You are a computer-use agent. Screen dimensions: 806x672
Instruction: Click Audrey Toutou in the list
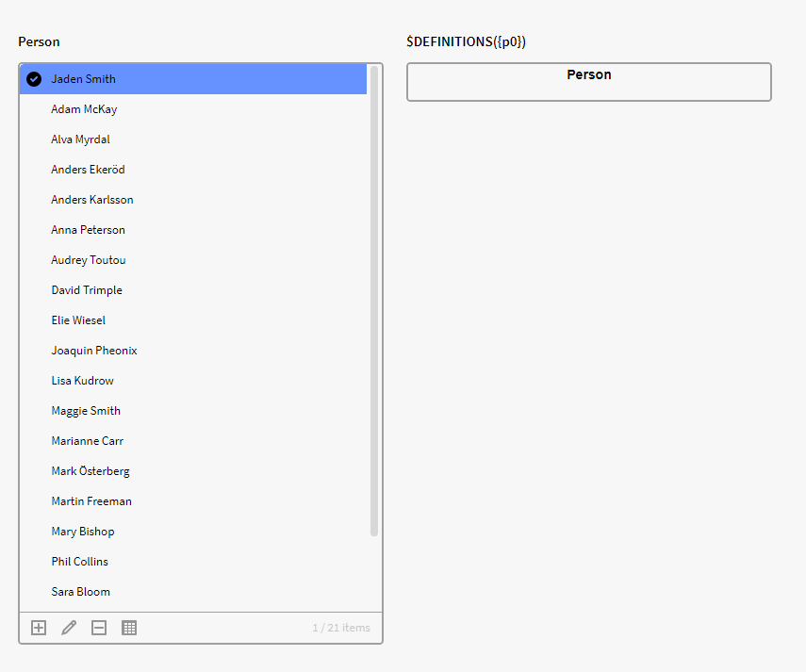coord(88,260)
